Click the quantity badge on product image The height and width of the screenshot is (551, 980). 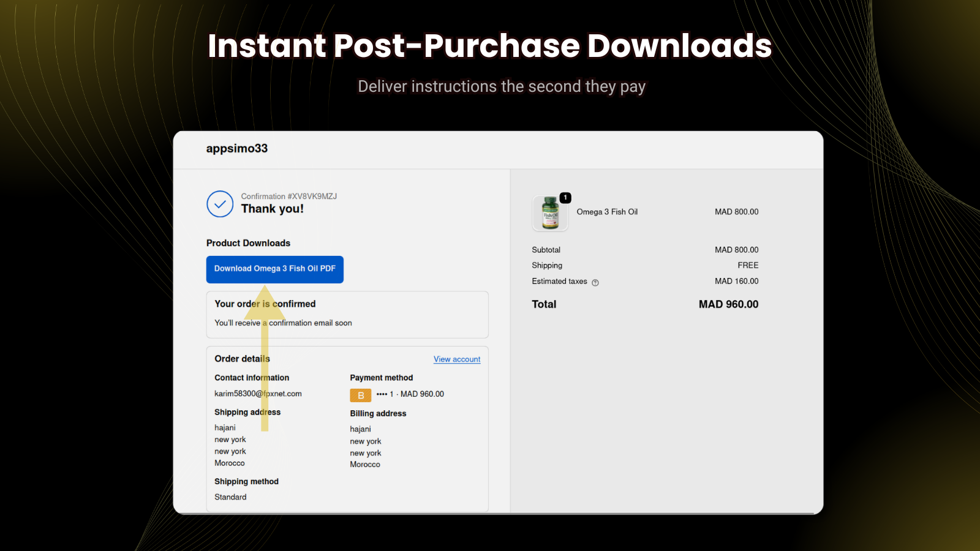pos(565,198)
